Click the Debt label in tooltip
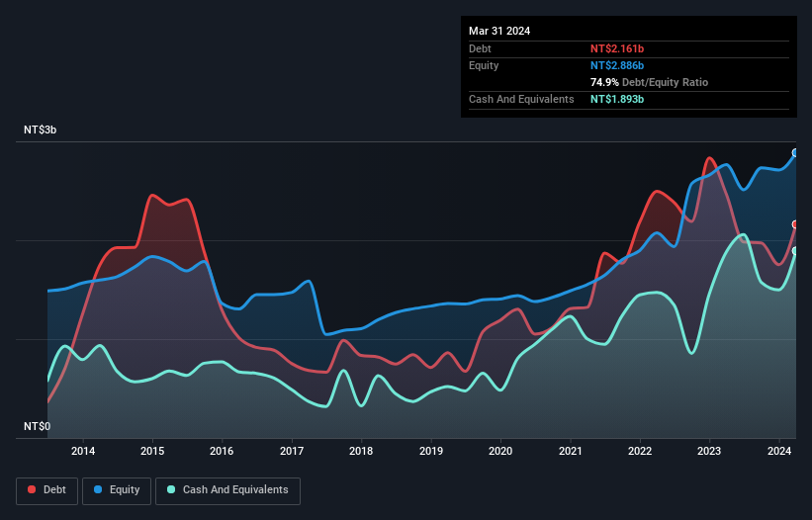Image resolution: width=812 pixels, height=520 pixels. (480, 48)
